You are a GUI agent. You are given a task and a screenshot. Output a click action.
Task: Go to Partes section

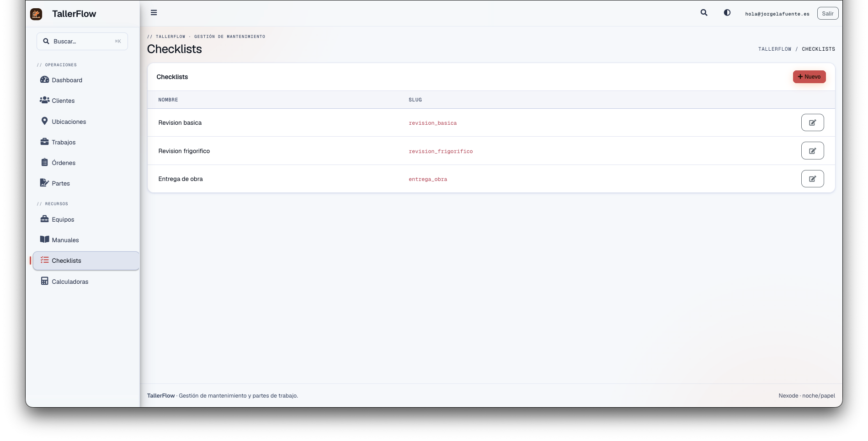click(85, 183)
